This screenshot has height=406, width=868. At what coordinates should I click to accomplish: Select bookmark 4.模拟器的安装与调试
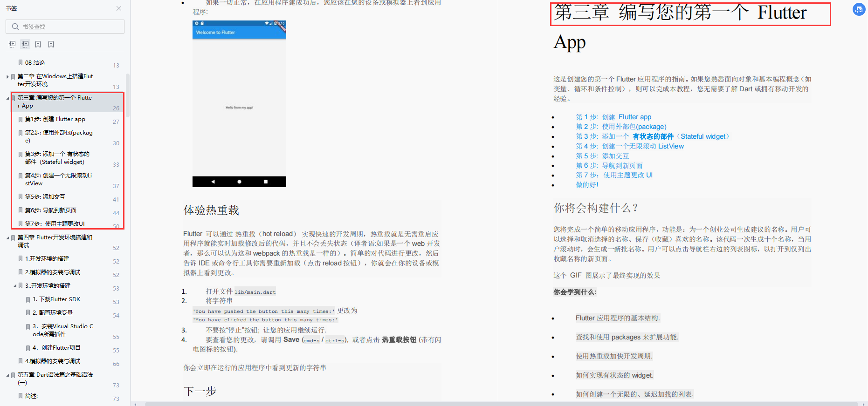click(53, 361)
